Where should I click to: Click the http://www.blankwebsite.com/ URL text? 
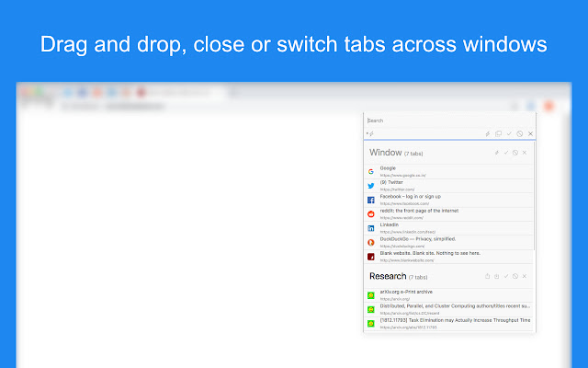(x=407, y=260)
